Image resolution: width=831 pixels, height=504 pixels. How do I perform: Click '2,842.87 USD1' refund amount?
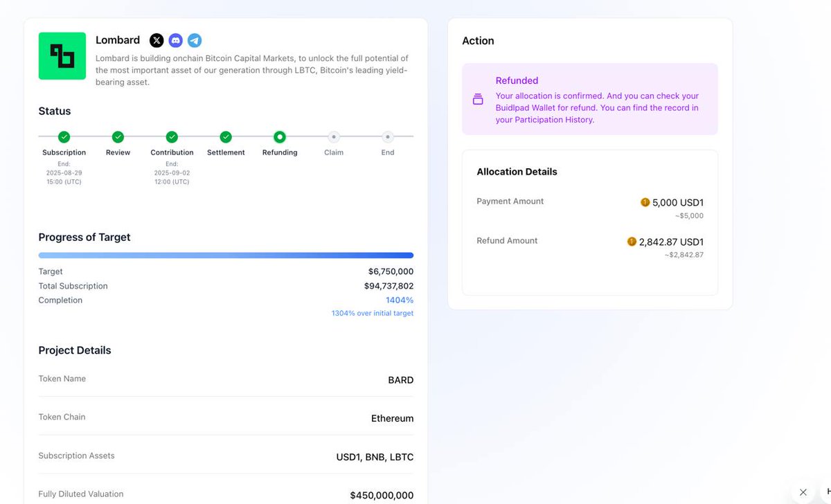point(671,242)
